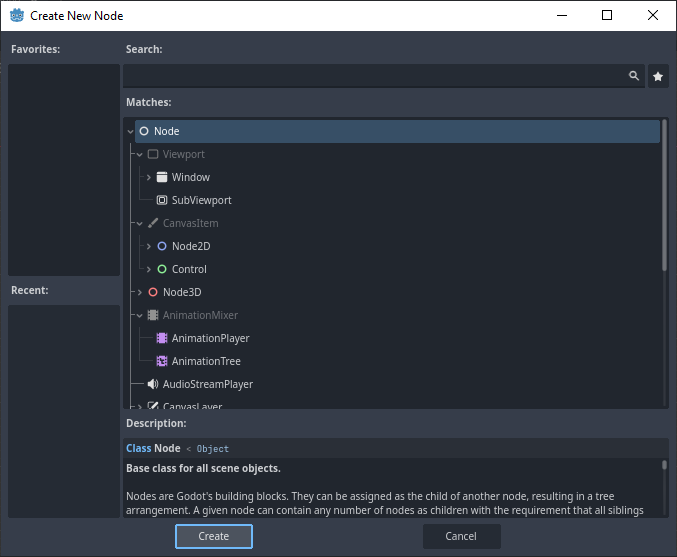This screenshot has height=557, width=677.
Task: Collapse the Viewport tree branch
Action: coord(139,154)
